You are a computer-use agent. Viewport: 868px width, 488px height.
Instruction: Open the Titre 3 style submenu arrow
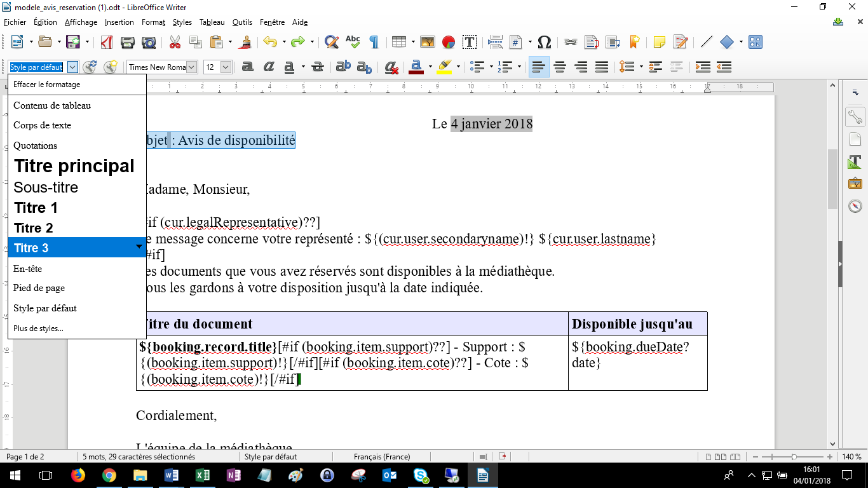click(139, 246)
